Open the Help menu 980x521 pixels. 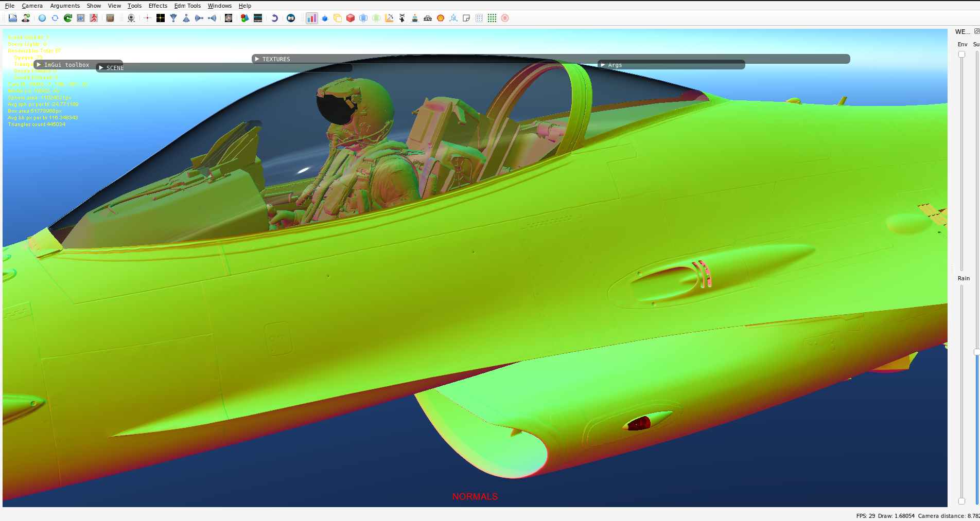tap(245, 6)
